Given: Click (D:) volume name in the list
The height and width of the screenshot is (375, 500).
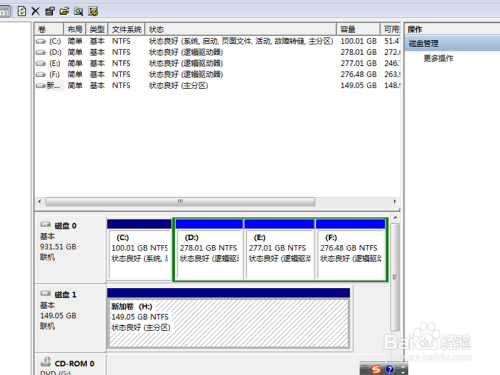Looking at the screenshot, I should 55,52.
